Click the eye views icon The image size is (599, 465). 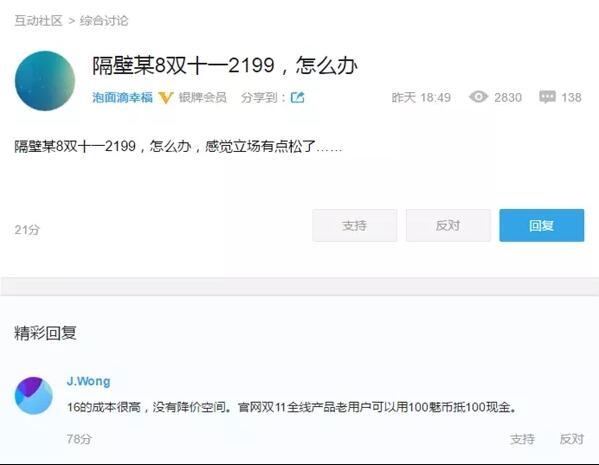(x=478, y=97)
